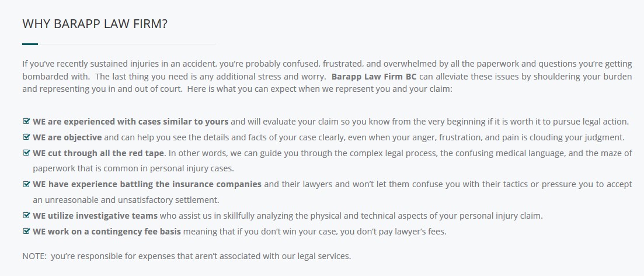The image size is (644, 276).
Task: Click the phrase "an unreasonable and unsatisfactory settlement"
Action: (x=125, y=200)
